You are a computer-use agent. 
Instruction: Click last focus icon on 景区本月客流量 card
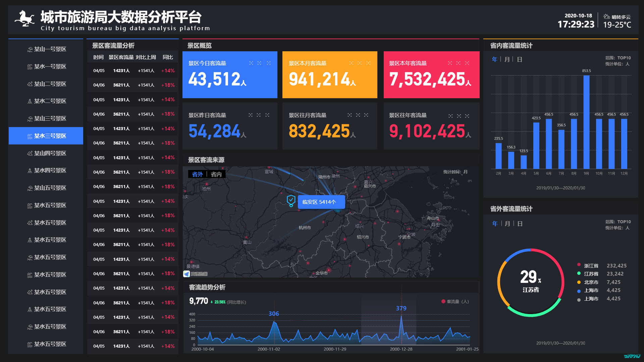pos(368,63)
